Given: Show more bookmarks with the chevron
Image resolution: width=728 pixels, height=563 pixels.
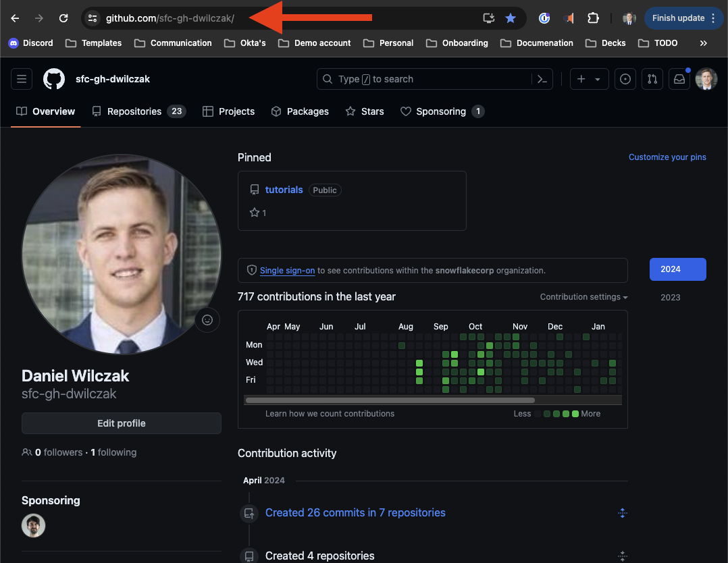Looking at the screenshot, I should (x=704, y=43).
